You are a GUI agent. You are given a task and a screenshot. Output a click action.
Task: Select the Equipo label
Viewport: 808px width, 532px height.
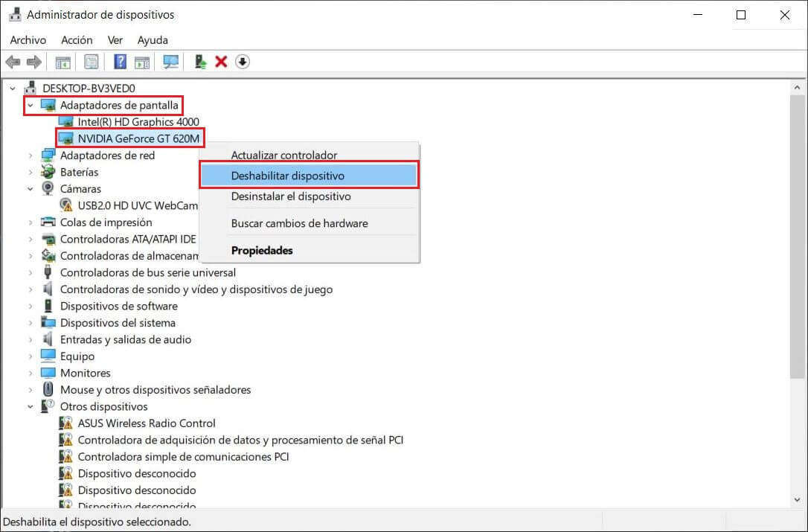(77, 356)
